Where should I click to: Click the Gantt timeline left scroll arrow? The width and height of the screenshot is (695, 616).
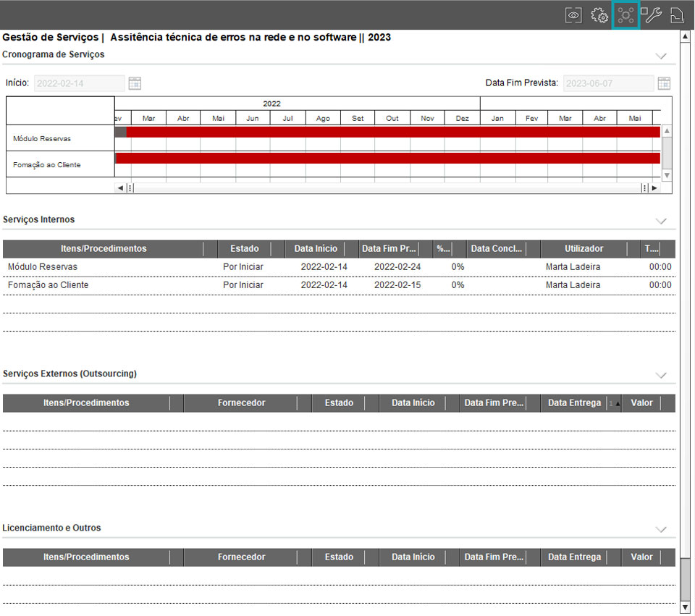tap(120, 188)
